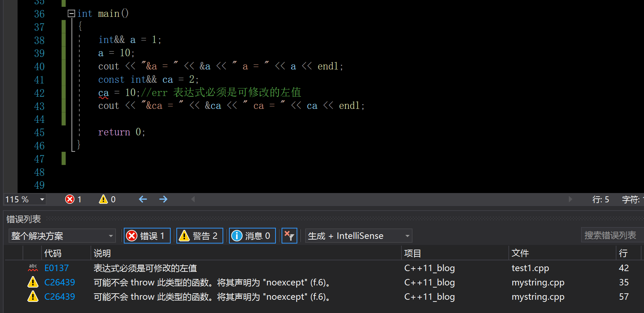The image size is (644, 313).
Task: Toggle the 警告 2 filter button
Action: tap(200, 236)
